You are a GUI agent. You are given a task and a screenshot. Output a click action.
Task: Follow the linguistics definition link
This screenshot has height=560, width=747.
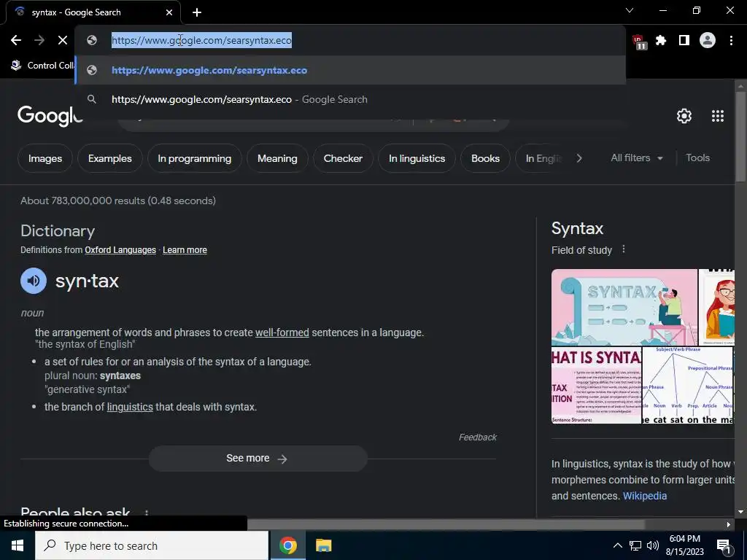(130, 407)
